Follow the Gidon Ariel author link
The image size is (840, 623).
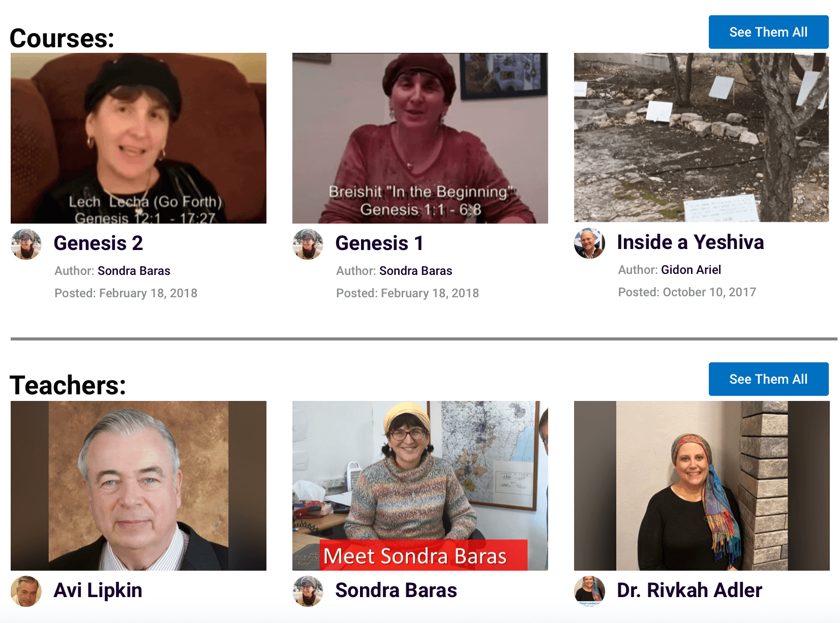click(691, 270)
